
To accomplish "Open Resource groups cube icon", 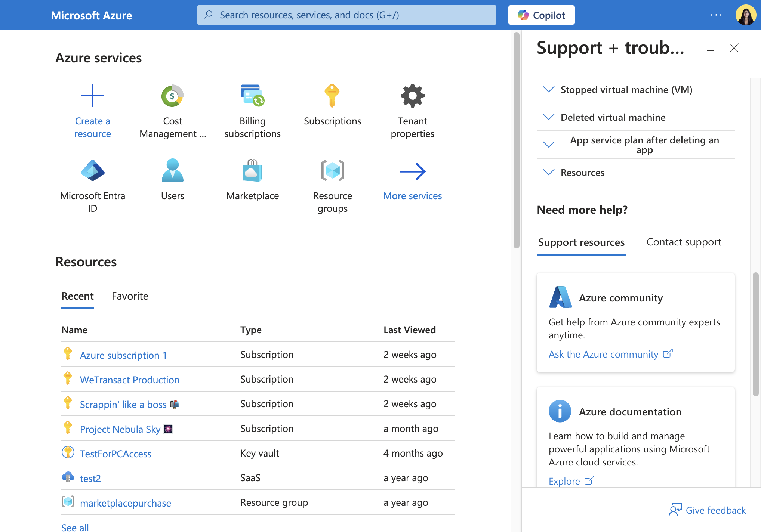I will click(x=332, y=170).
